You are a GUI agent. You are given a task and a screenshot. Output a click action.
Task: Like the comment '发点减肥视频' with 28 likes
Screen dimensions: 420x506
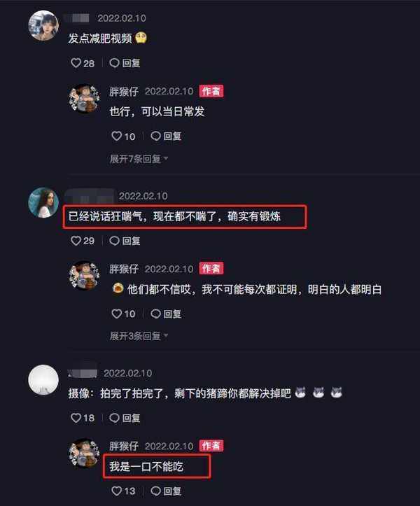[83, 63]
